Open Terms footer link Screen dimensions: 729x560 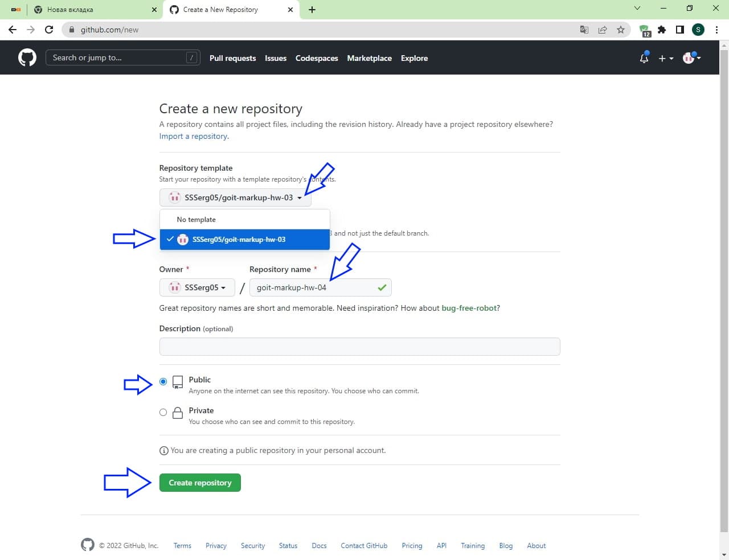[x=182, y=545]
